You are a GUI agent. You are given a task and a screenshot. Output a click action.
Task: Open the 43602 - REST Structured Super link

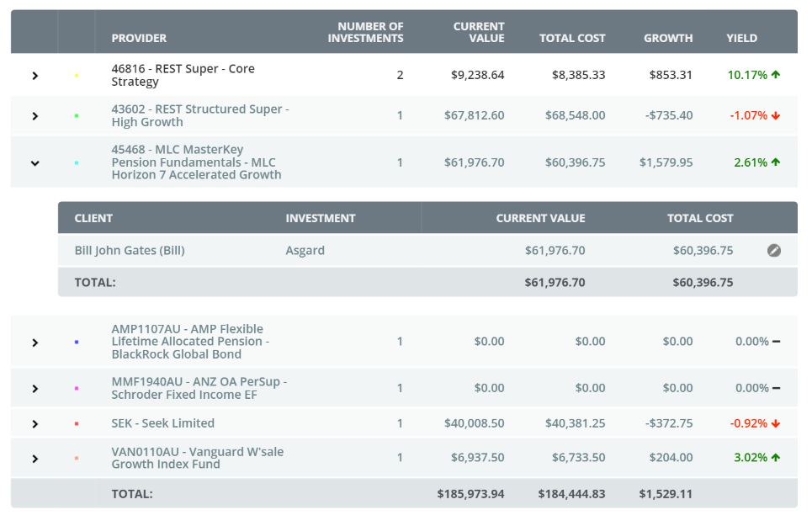tap(199, 115)
